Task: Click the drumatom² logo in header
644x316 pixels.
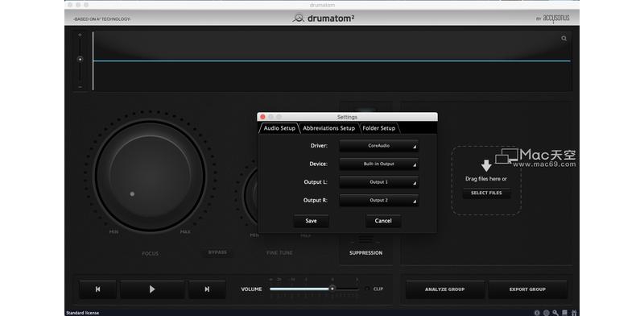Action: [x=324, y=18]
